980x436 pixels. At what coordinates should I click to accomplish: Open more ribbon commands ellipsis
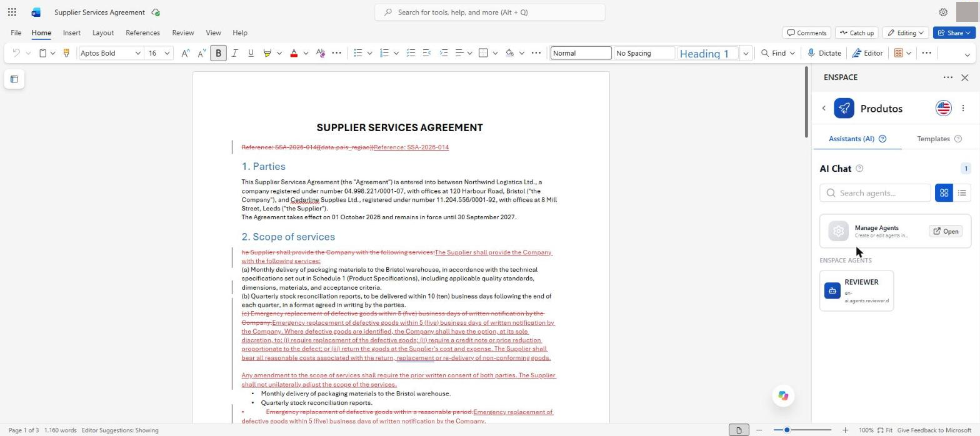point(926,53)
